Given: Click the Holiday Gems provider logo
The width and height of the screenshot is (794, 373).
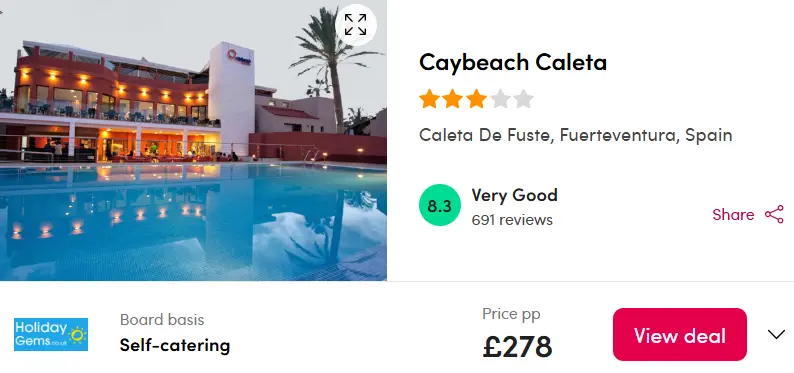Looking at the screenshot, I should (x=51, y=335).
